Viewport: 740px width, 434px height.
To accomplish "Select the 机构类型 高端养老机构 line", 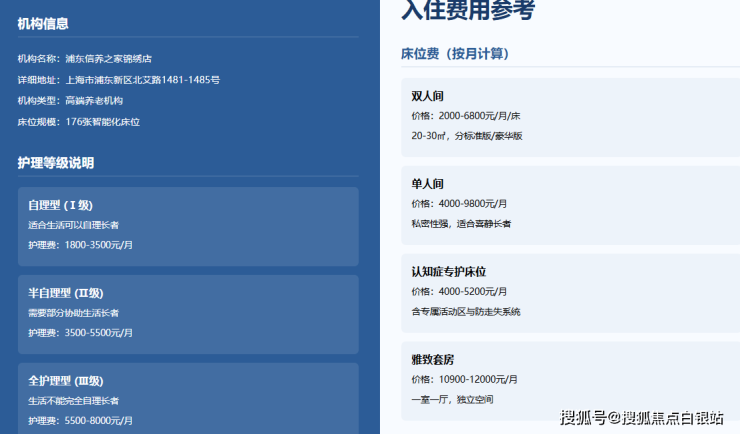I will click(x=70, y=101).
